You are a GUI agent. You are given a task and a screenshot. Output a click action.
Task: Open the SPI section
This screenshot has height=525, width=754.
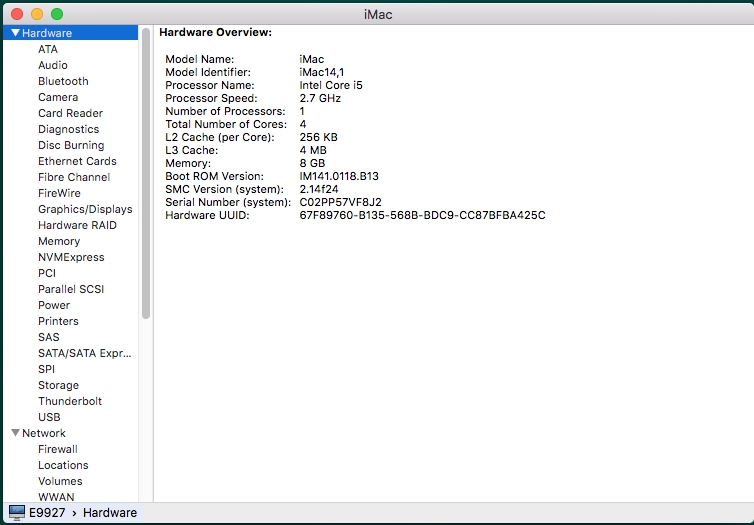click(x=46, y=369)
